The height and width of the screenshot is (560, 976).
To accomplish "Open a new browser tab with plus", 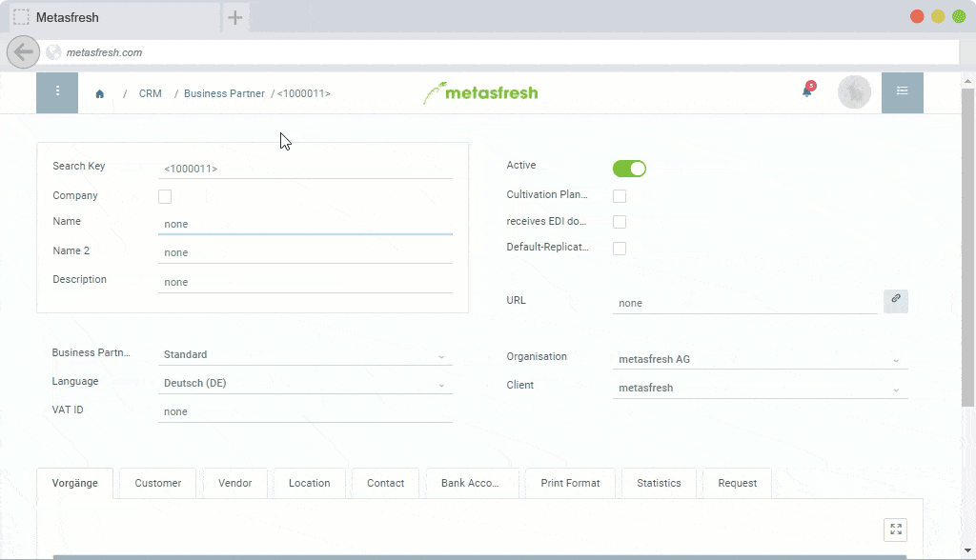I will tap(234, 17).
